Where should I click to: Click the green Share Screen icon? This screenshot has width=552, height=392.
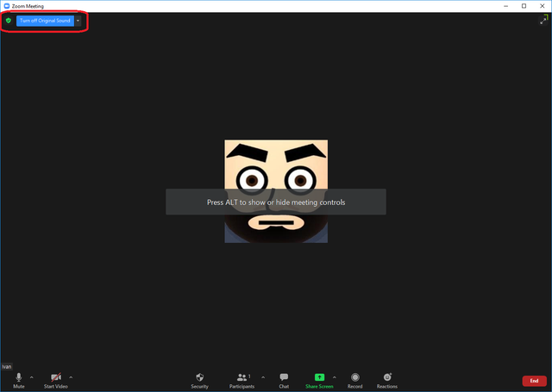pos(319,377)
